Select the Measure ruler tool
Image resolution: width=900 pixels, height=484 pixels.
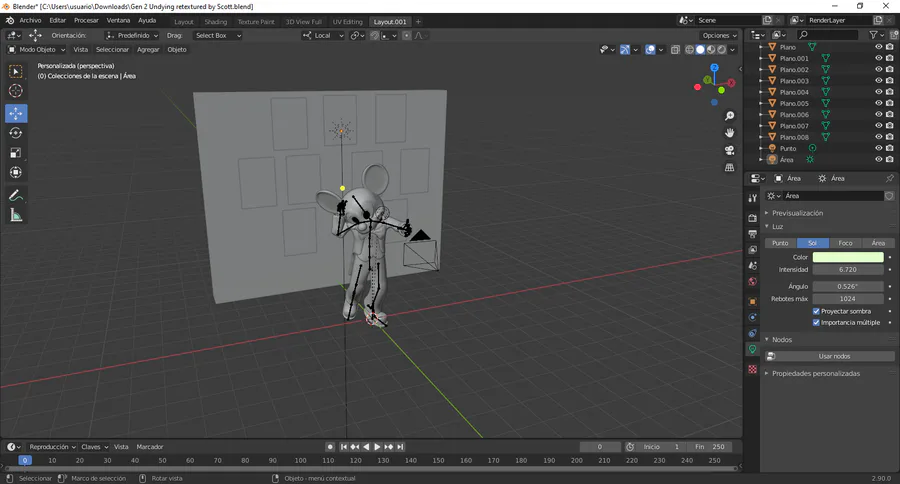(16, 216)
